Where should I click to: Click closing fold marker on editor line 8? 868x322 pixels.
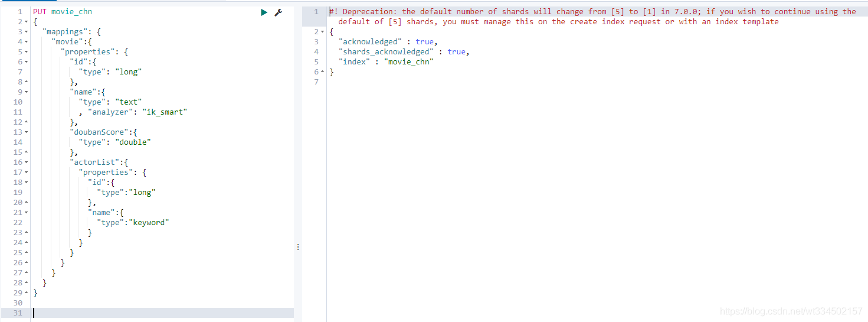[27, 82]
